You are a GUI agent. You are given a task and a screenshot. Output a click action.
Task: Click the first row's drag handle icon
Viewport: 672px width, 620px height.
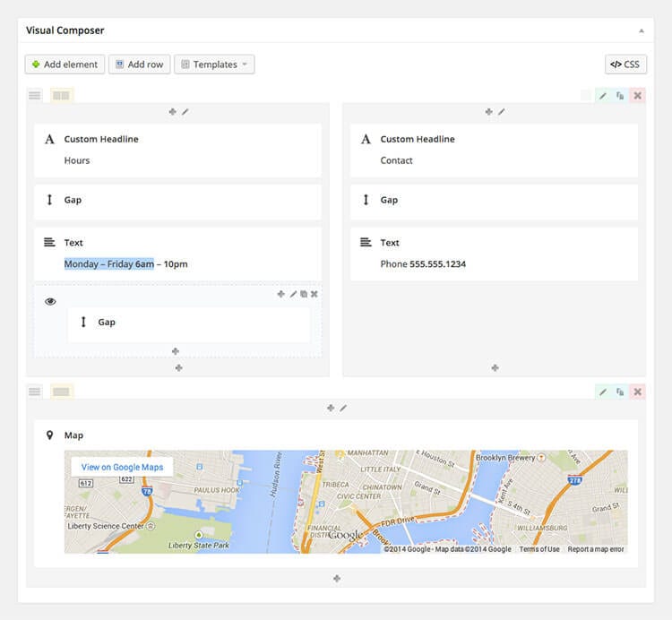point(34,95)
